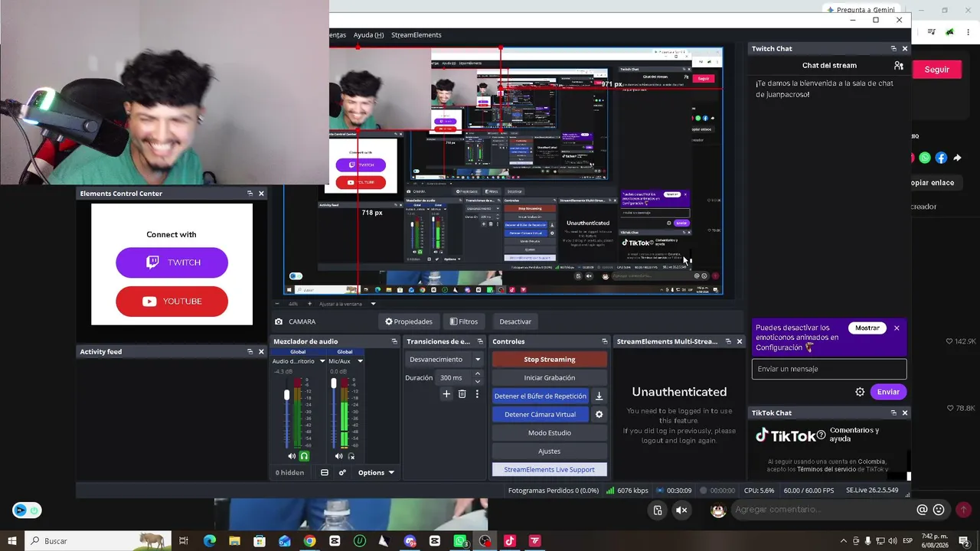980x551 pixels.
Task: Open transition properties three-dot menu
Action: click(x=477, y=394)
